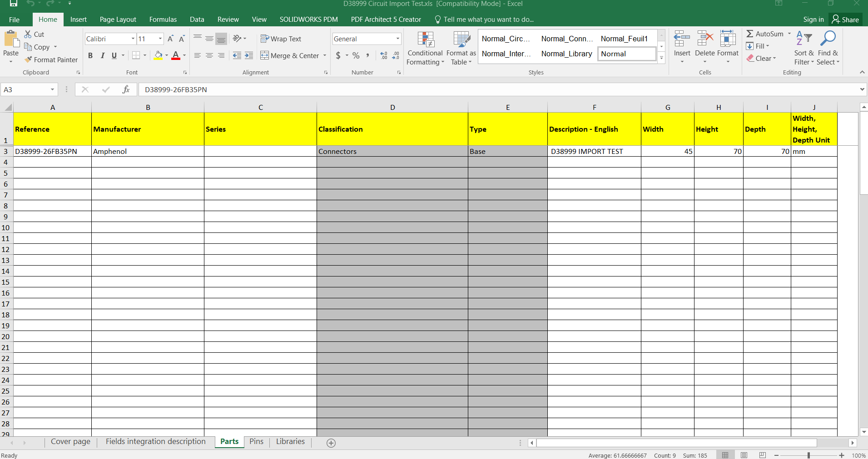
Task: Open the Formulas ribbon tab
Action: pos(163,20)
